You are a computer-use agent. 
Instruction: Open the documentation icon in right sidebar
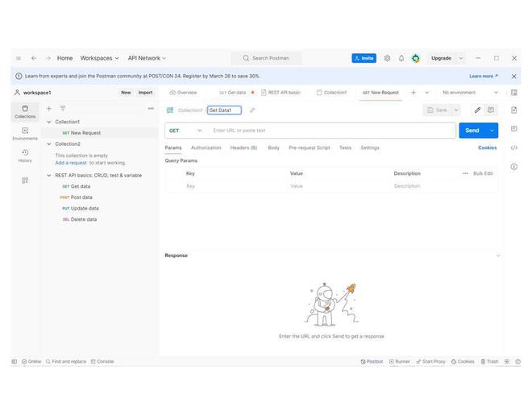pyautogui.click(x=514, y=110)
